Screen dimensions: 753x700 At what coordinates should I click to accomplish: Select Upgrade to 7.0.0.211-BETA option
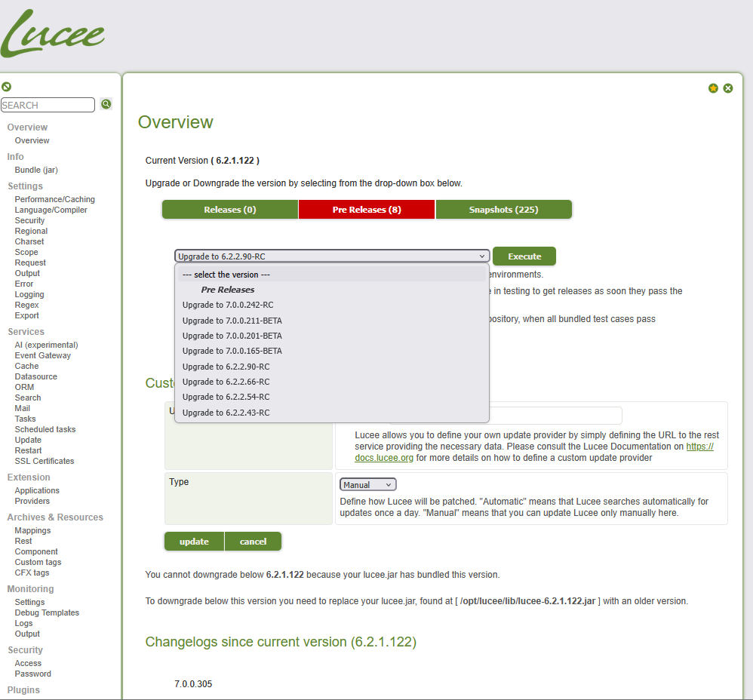click(x=332, y=321)
